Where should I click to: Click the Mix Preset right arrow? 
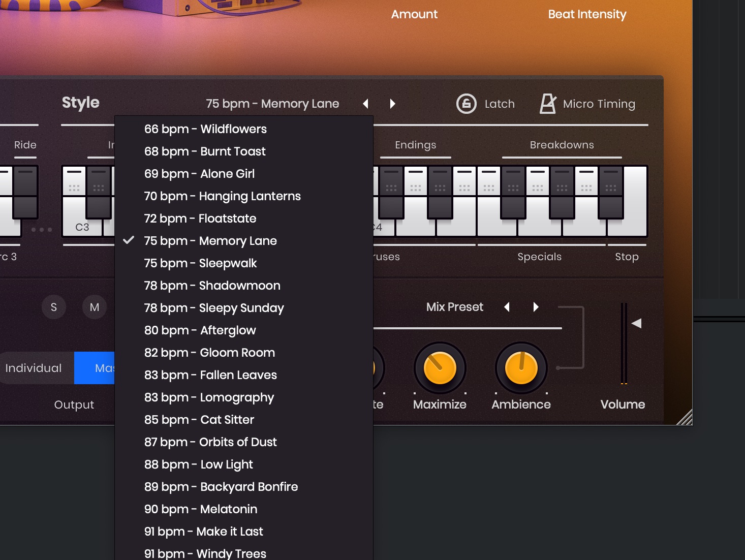click(536, 307)
